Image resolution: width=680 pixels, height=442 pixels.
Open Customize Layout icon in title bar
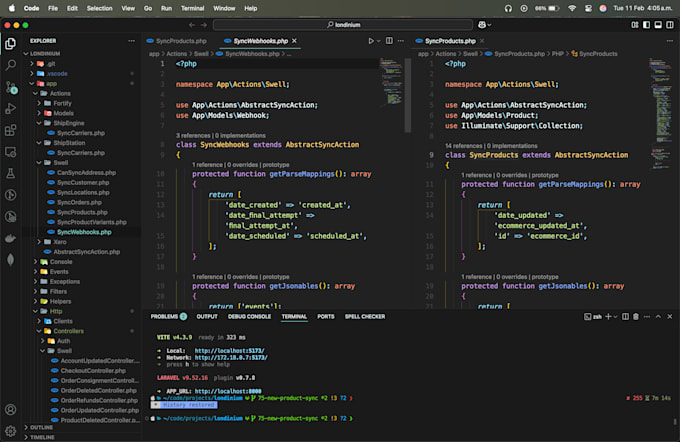click(x=635, y=25)
